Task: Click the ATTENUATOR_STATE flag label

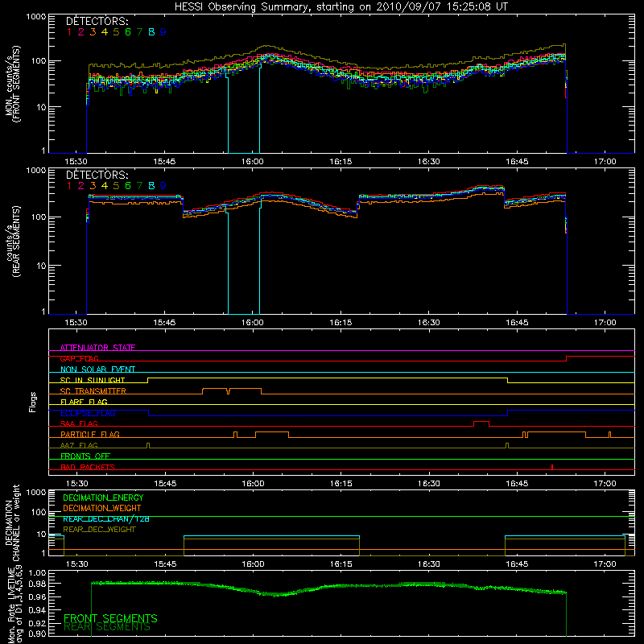Action: pos(97,348)
